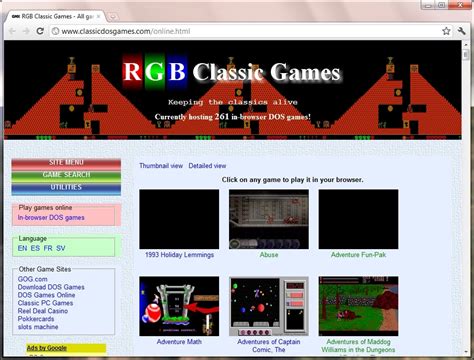
Task: Open a new browser tab
Action: pyautogui.click(x=113, y=16)
